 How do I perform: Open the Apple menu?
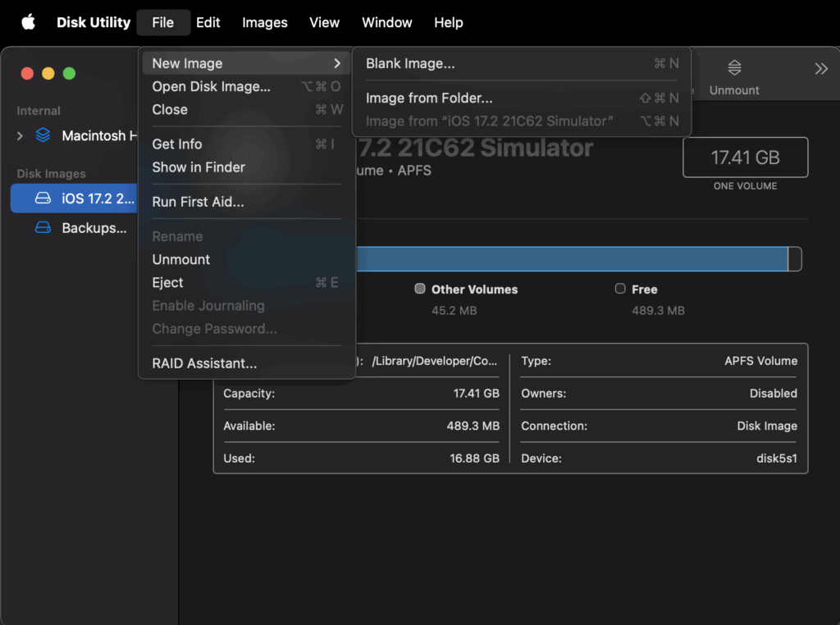29,22
